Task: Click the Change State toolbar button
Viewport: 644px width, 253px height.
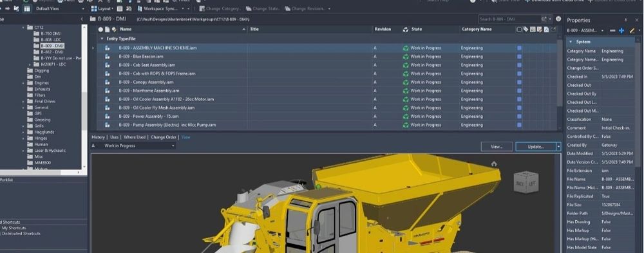Action: click(x=263, y=8)
